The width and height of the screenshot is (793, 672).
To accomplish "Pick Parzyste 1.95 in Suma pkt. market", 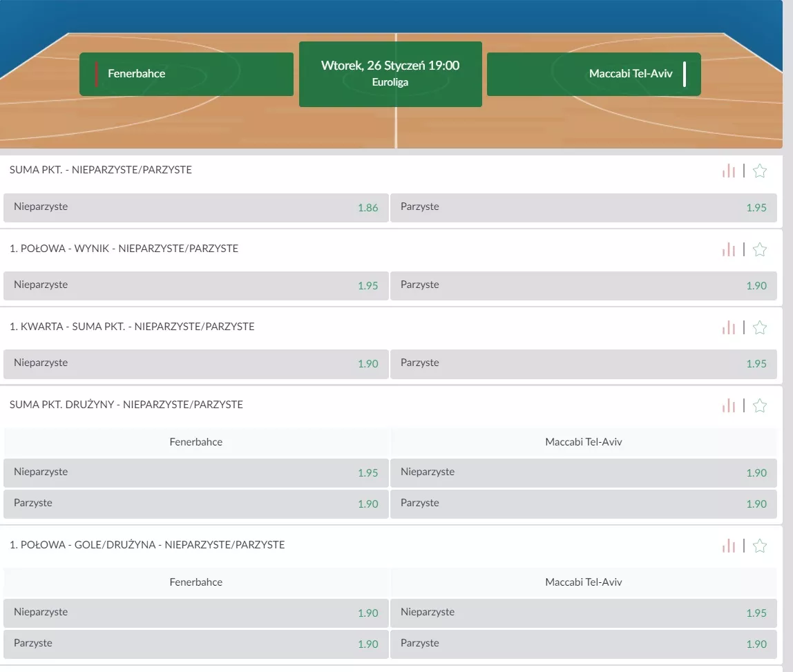I will 583,207.
